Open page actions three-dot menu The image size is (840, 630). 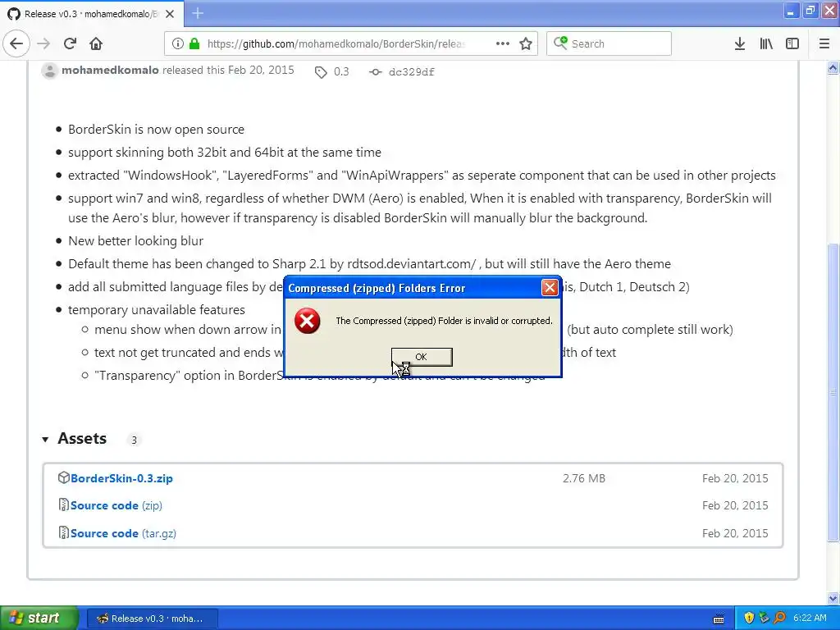pyautogui.click(x=503, y=43)
